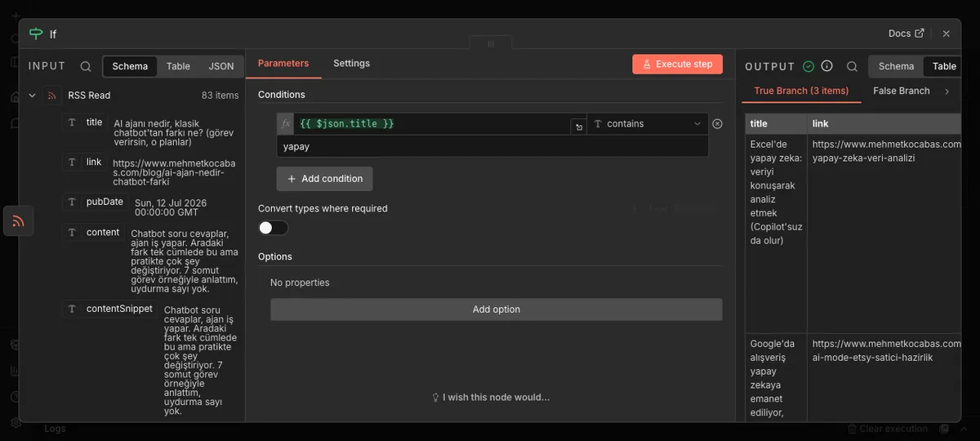
Task: Click the panel drag handle at top center
Action: 491,43
